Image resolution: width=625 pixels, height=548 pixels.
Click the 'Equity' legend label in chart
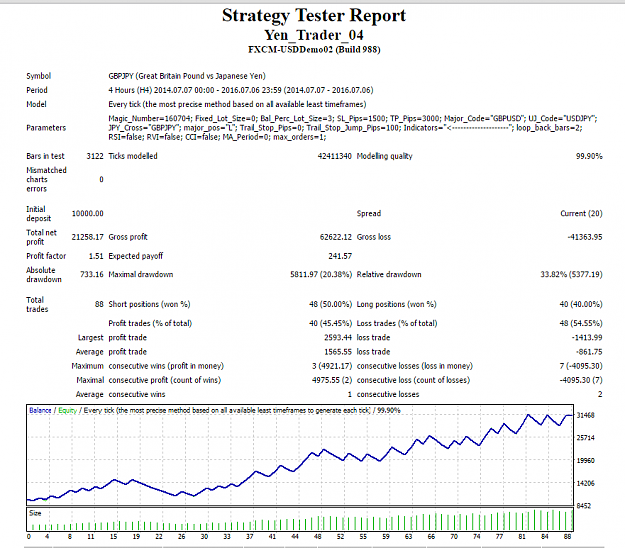[x=67, y=411]
